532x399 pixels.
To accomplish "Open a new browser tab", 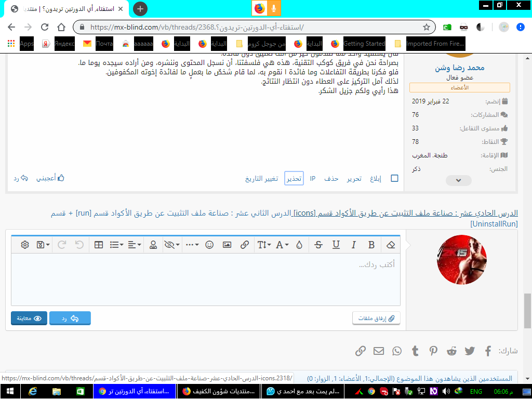I will coord(140,9).
